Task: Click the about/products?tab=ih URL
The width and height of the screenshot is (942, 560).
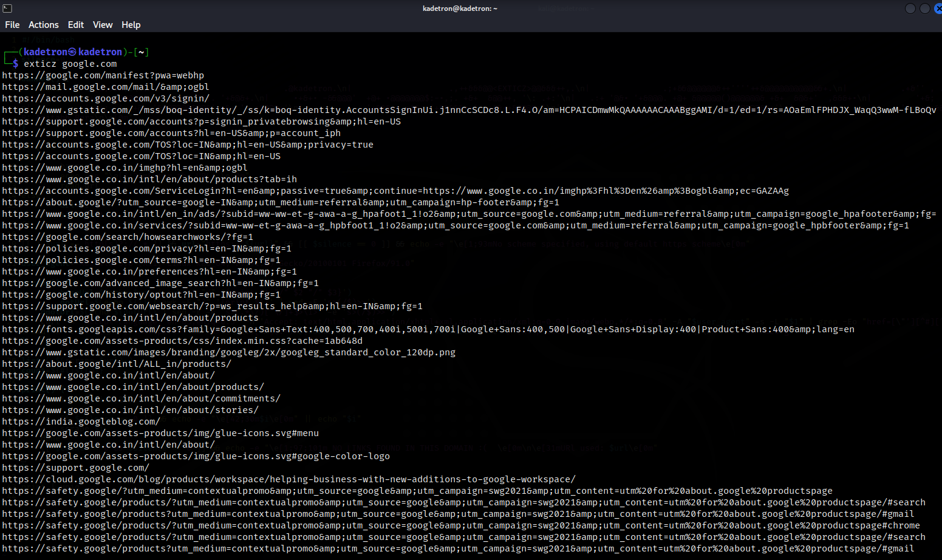Action: [x=149, y=179]
